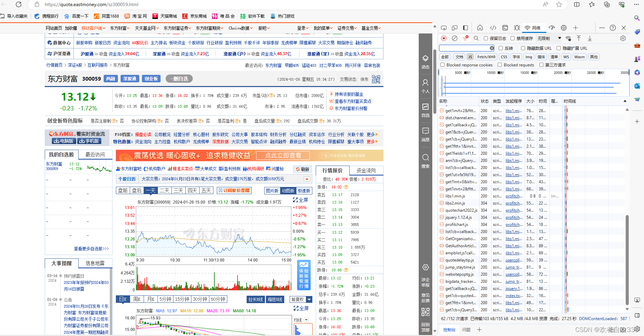644x336 pixels.
Task: Open search in the Network panel
Action: click(x=476, y=38)
